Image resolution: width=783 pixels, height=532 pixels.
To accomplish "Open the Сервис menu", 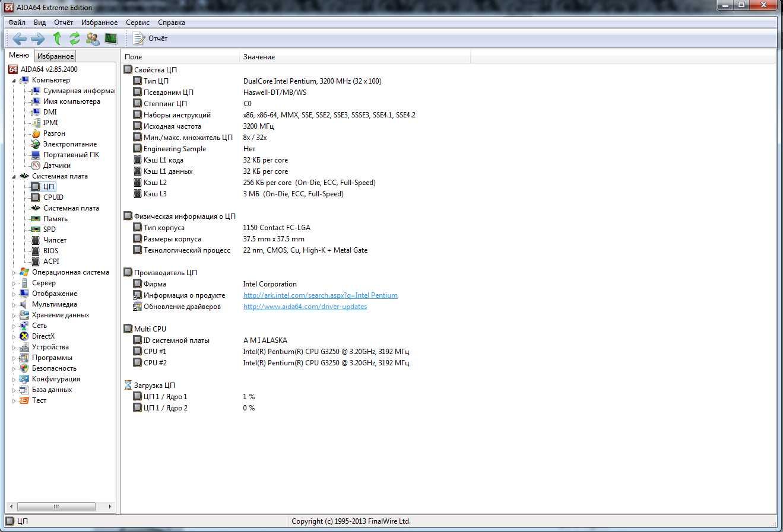I will (x=138, y=23).
